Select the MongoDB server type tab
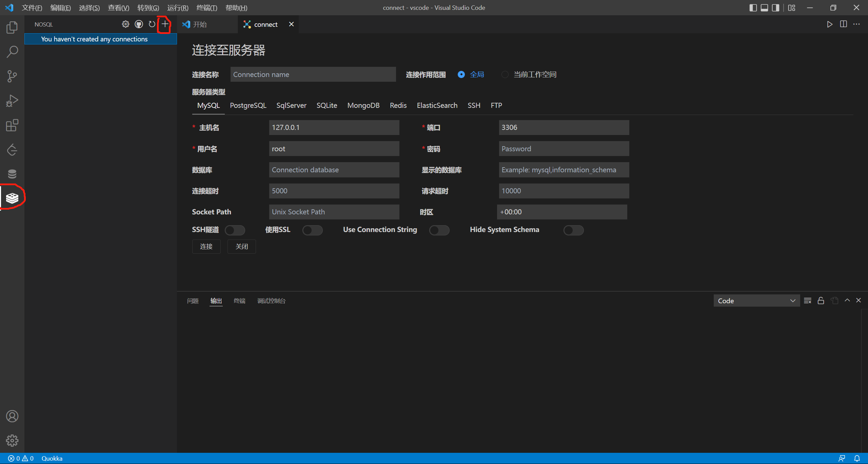Viewport: 868px width, 464px height. click(x=363, y=105)
